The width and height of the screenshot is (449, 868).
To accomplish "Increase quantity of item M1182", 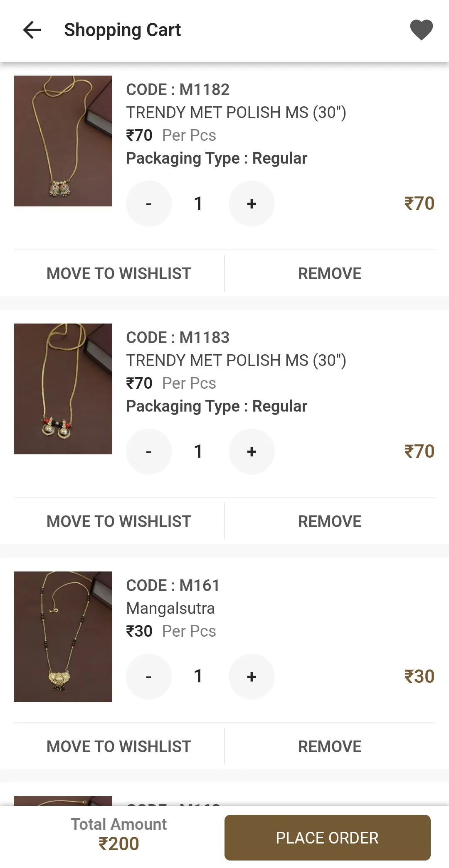I will click(x=252, y=204).
